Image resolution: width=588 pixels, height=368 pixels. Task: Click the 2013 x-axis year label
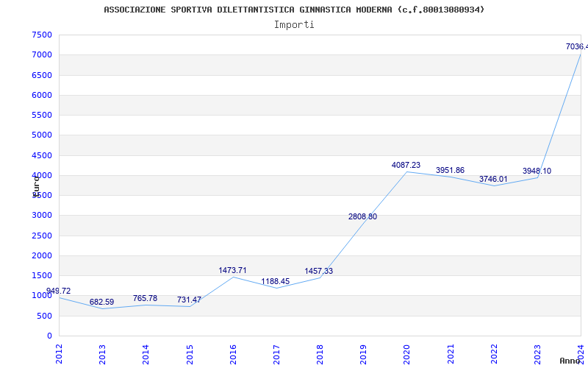(x=102, y=354)
